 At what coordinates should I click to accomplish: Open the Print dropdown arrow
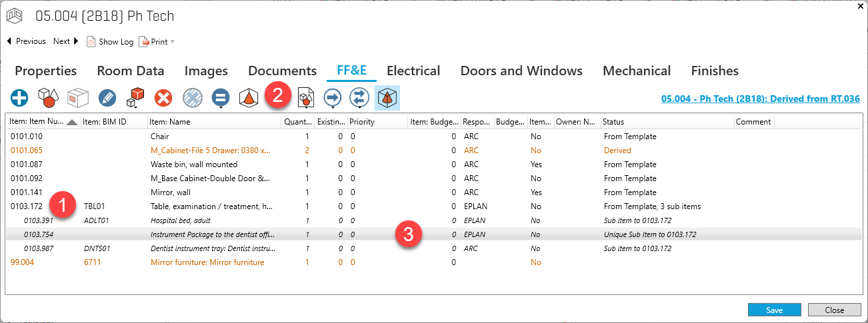click(x=172, y=42)
